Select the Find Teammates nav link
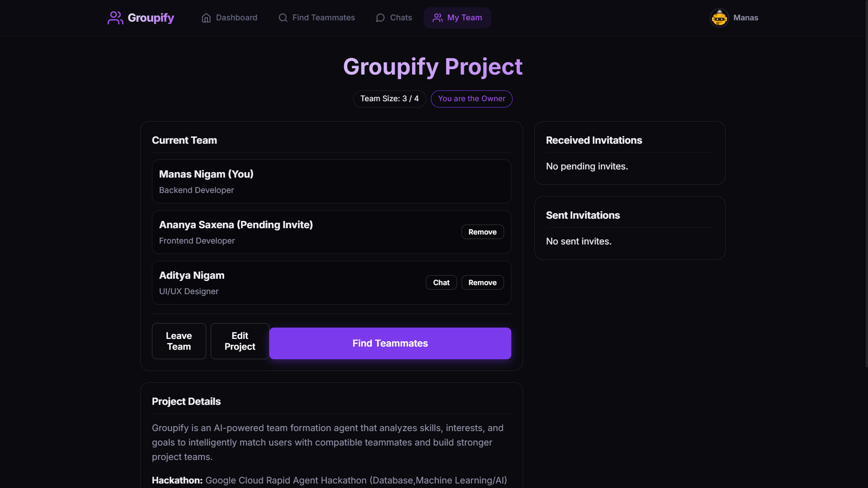868x488 pixels. [x=316, y=18]
